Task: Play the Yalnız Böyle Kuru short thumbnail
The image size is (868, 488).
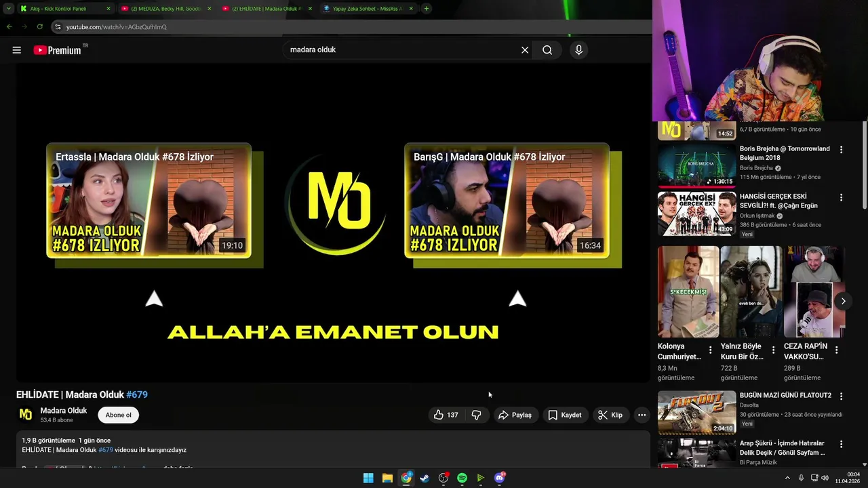Action: pos(751,291)
